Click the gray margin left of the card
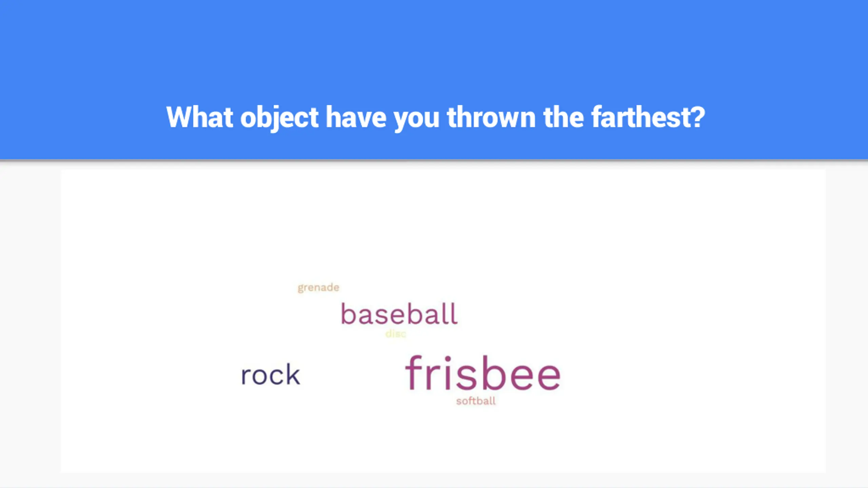 (x=31, y=322)
